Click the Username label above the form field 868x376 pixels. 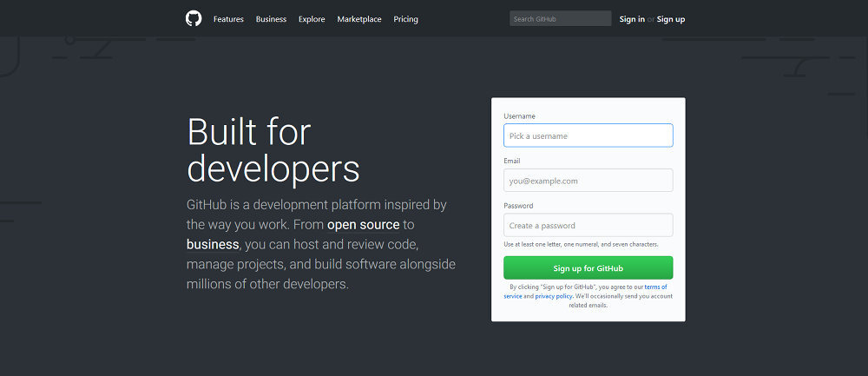(519, 116)
